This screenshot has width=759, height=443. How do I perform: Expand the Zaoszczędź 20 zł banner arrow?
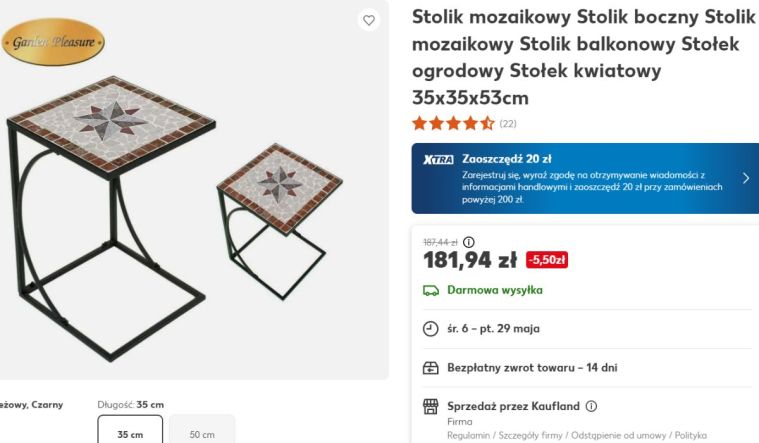(x=745, y=179)
